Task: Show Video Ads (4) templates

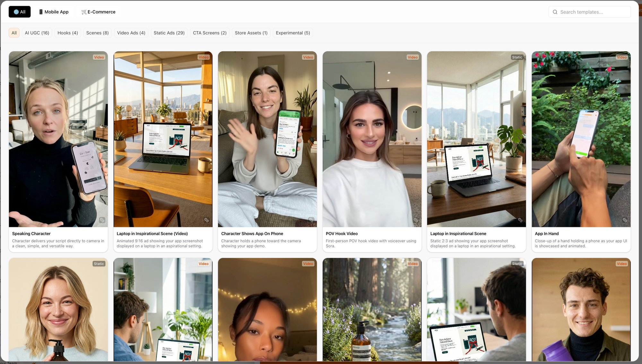Action: pyautogui.click(x=131, y=33)
